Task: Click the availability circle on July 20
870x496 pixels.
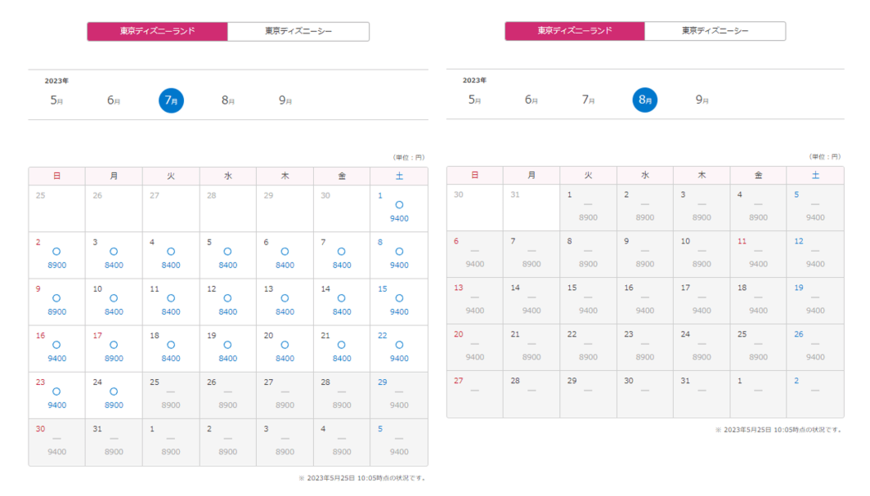Action: pyautogui.click(x=285, y=345)
